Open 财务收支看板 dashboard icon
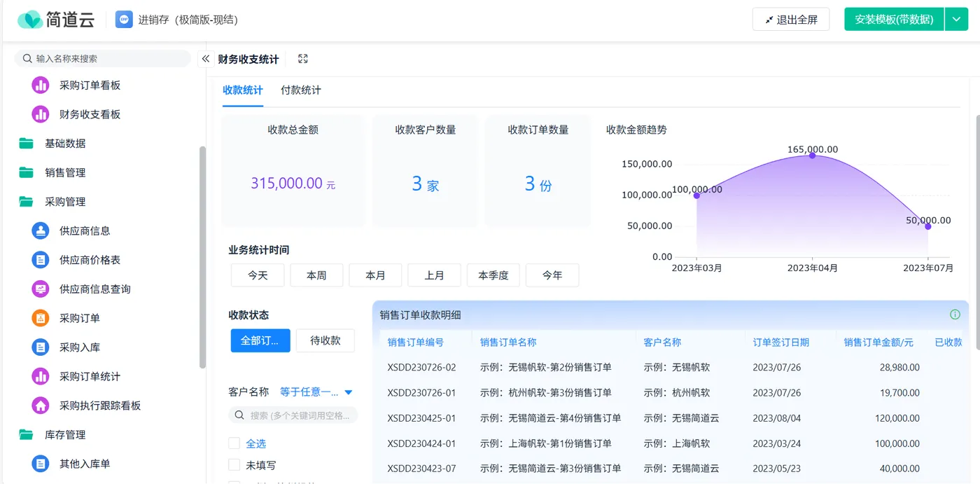Image resolution: width=980 pixels, height=484 pixels. (41, 114)
